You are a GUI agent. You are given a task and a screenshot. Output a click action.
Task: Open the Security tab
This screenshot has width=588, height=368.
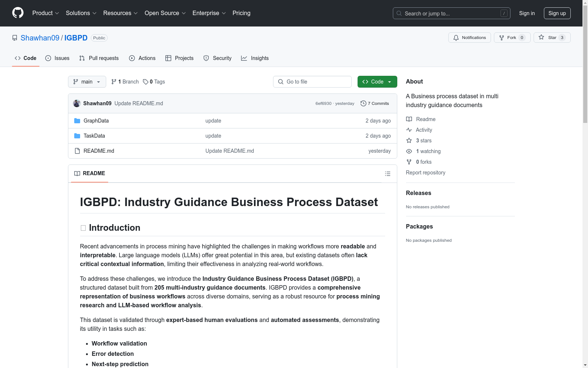tap(218, 58)
